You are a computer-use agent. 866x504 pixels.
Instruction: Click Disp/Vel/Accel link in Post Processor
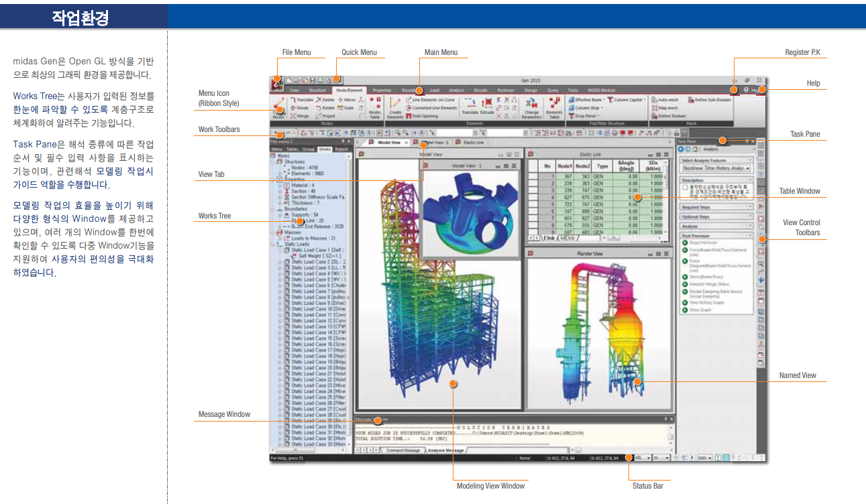tap(702, 243)
